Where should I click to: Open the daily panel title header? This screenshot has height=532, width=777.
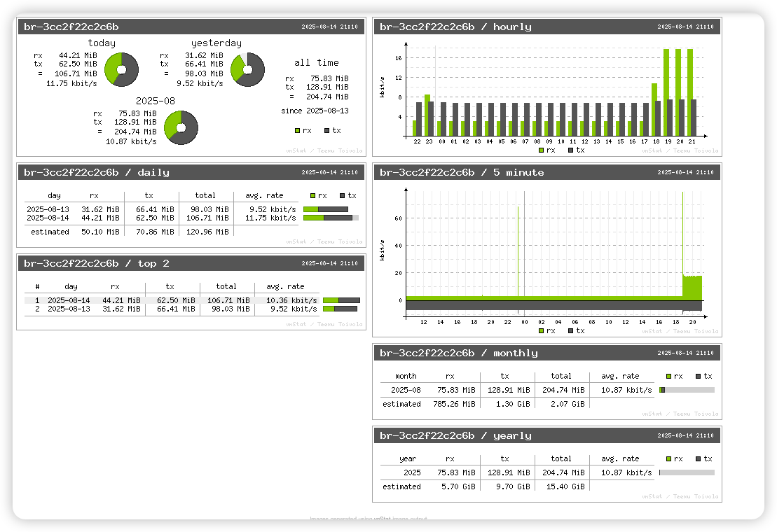pyautogui.click(x=191, y=173)
